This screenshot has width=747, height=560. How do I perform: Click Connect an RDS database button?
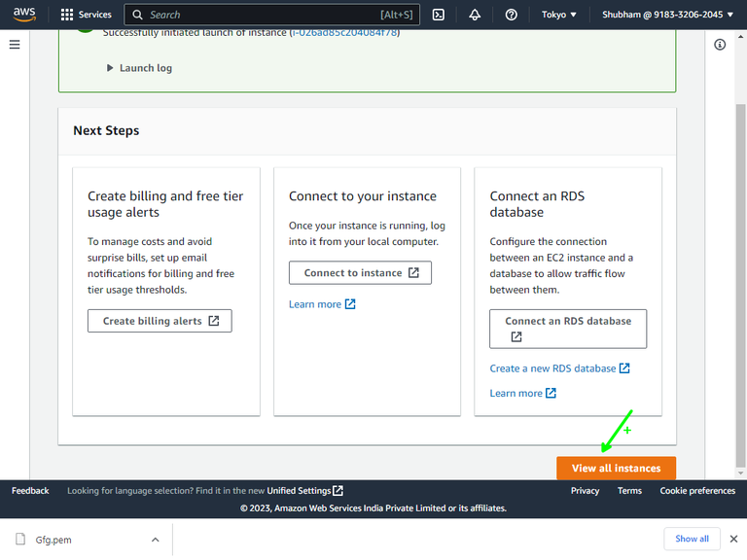(568, 329)
